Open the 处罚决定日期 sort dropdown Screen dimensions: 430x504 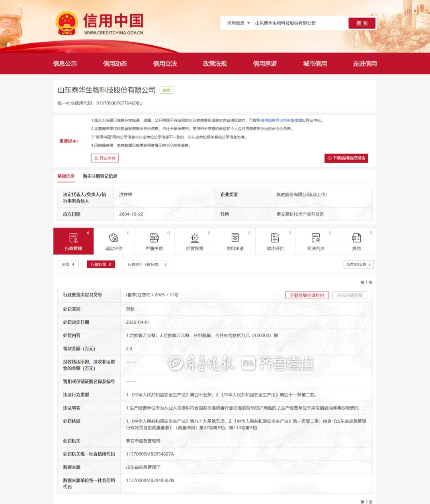click(358, 265)
